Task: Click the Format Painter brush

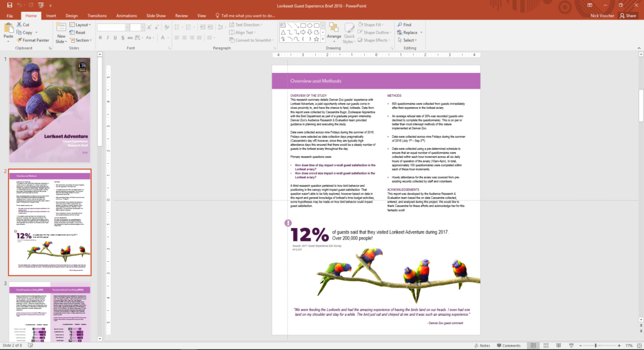Action: (33, 40)
